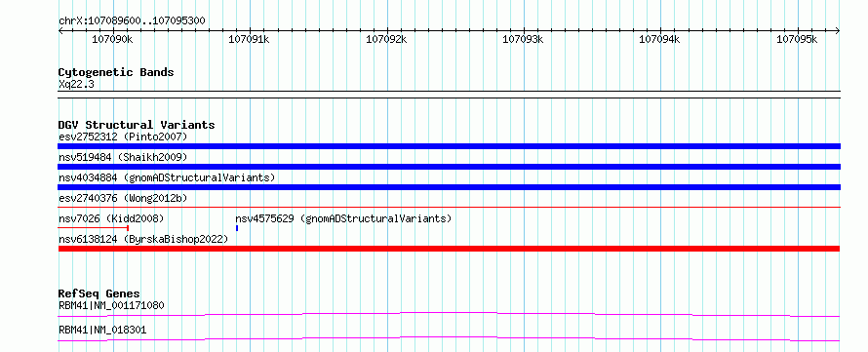Click the Xq22.3 band label
868x352 pixels.
(76, 84)
